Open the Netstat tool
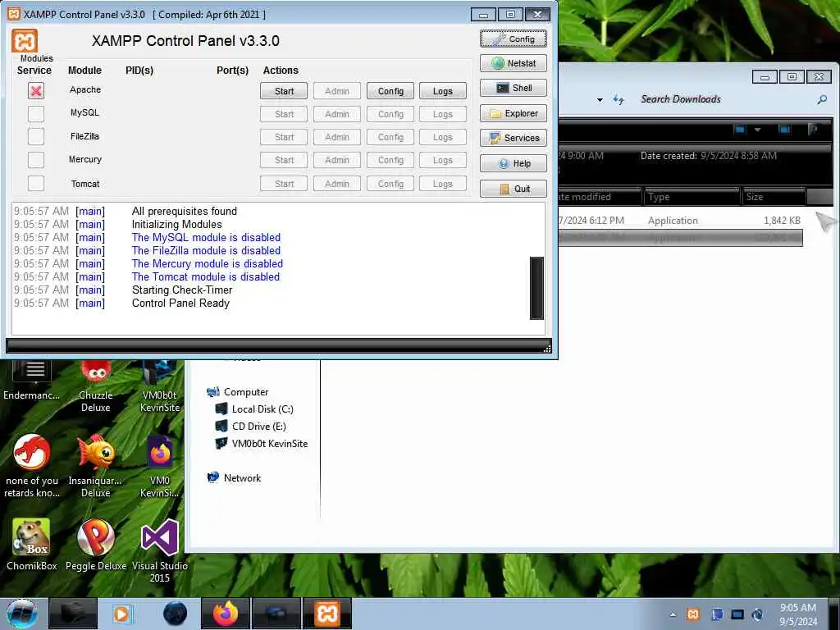The height and width of the screenshot is (630, 840). [514, 63]
